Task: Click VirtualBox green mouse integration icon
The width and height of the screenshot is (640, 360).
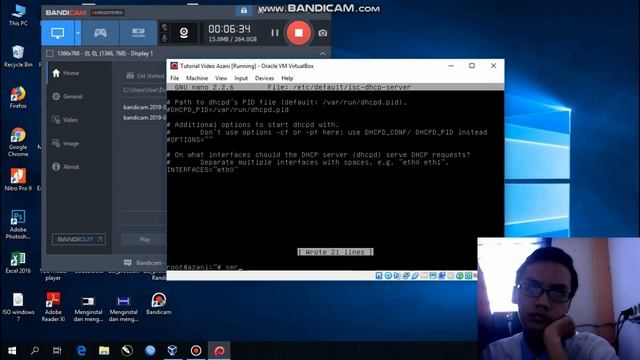Action: tap(460, 276)
